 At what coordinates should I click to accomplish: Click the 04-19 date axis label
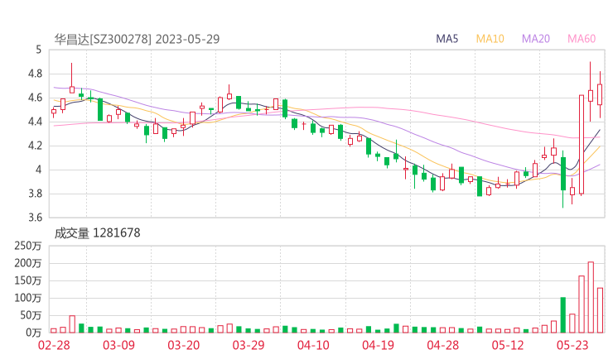pyautogui.click(x=378, y=345)
